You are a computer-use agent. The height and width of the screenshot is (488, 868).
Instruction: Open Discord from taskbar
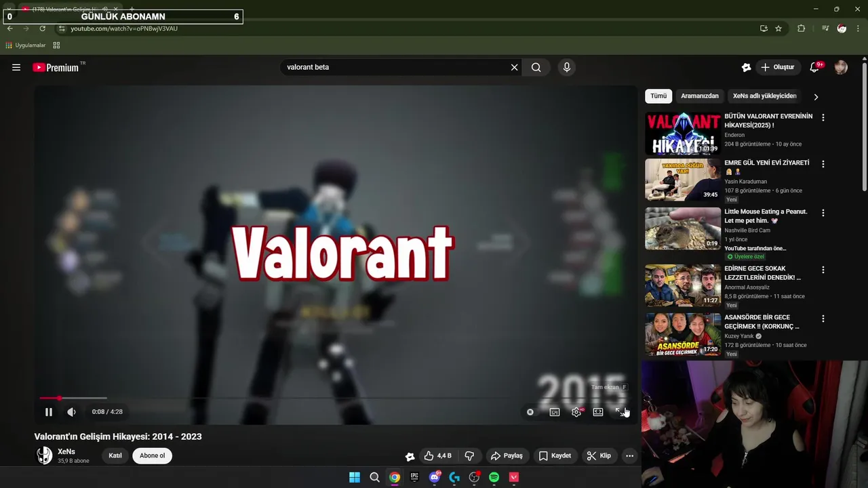[435, 477]
